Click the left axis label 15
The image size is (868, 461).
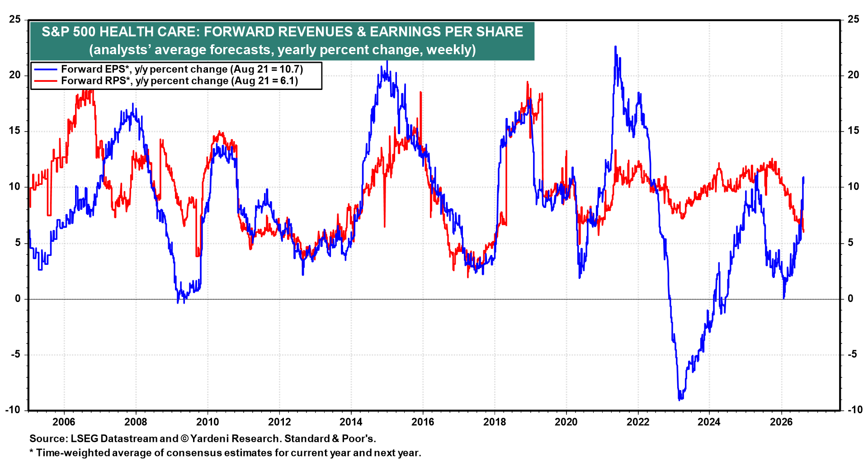click(x=15, y=131)
